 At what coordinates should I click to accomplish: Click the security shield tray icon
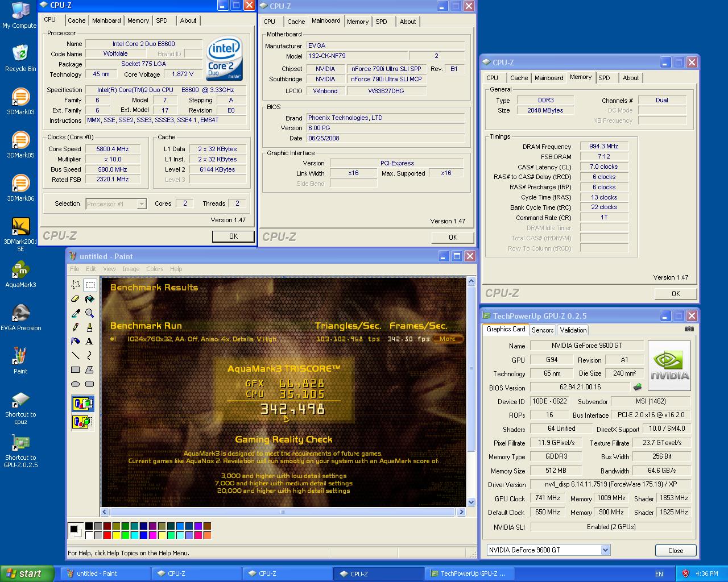pos(685,574)
